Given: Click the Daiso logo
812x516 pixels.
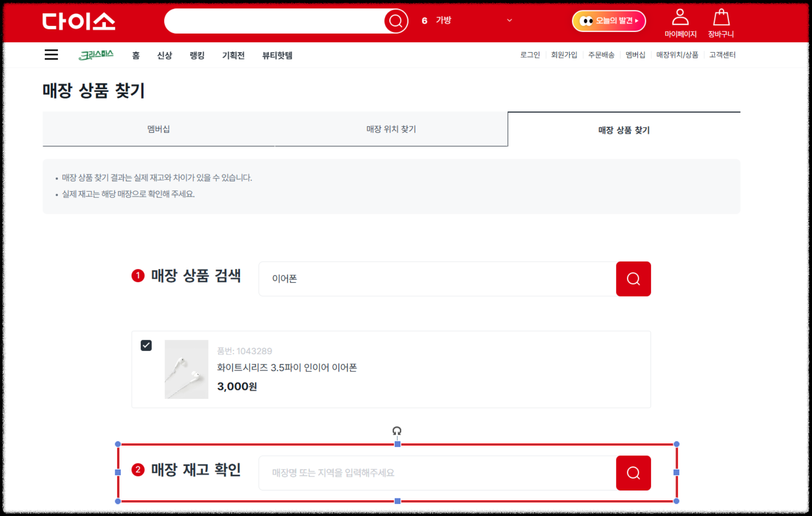Looking at the screenshot, I should pos(79,21).
